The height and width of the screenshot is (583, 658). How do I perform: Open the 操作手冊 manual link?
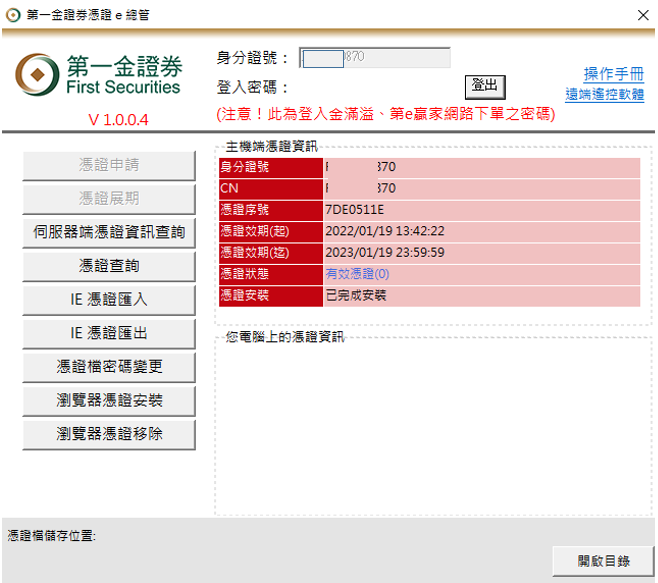pyautogui.click(x=614, y=75)
